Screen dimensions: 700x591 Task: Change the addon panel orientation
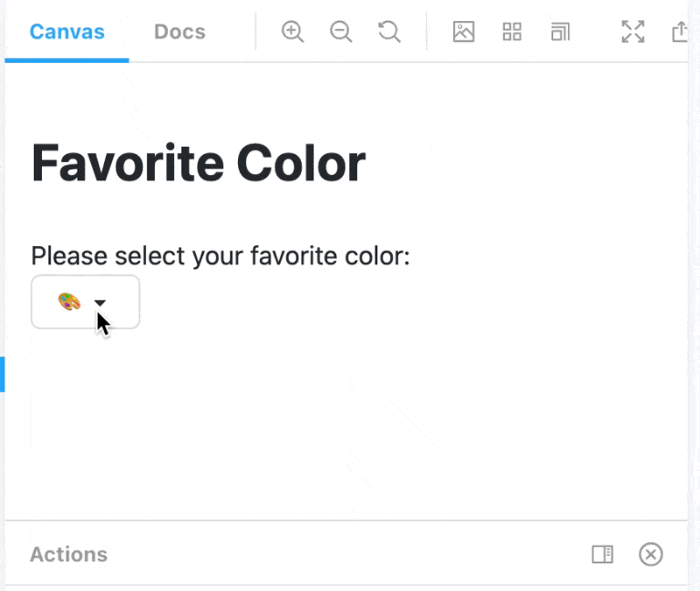(x=603, y=554)
